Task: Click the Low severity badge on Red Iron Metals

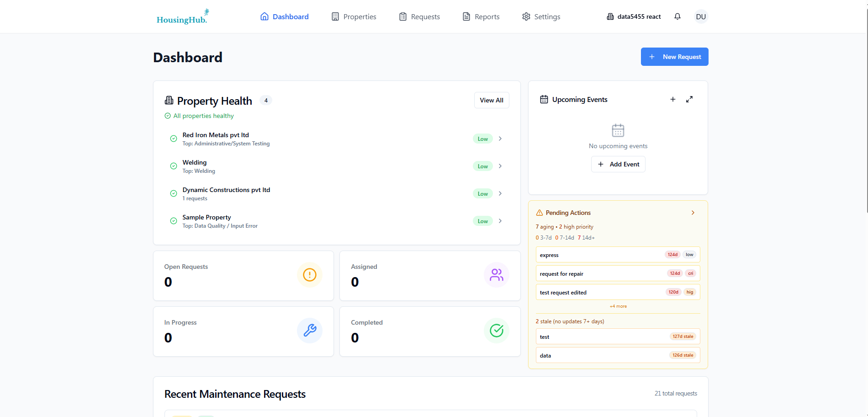Action: click(482, 138)
